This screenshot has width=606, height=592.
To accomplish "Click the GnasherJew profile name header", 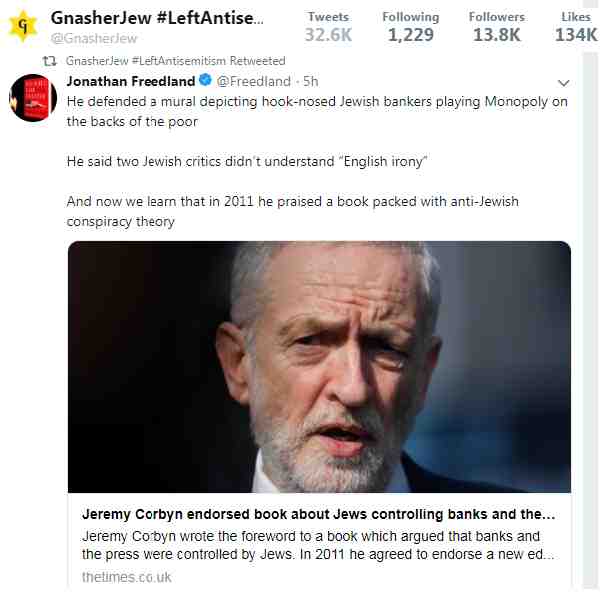I will (x=157, y=18).
